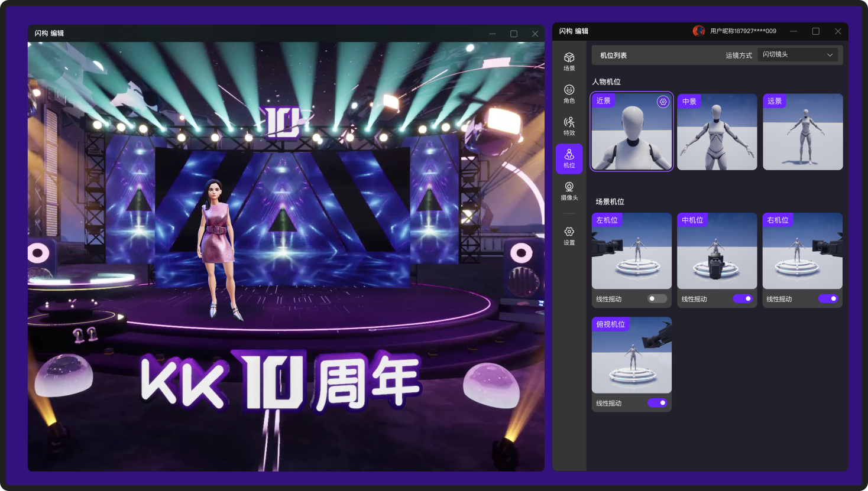Toggle 线性摇动 switch under 右机位
This screenshot has width=868, height=491.
[x=828, y=298]
